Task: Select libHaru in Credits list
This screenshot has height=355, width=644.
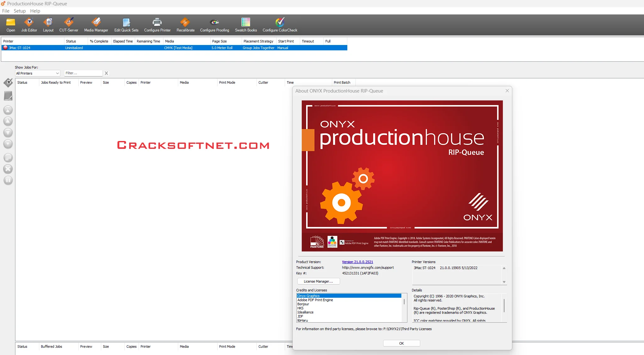Action: pyautogui.click(x=303, y=320)
